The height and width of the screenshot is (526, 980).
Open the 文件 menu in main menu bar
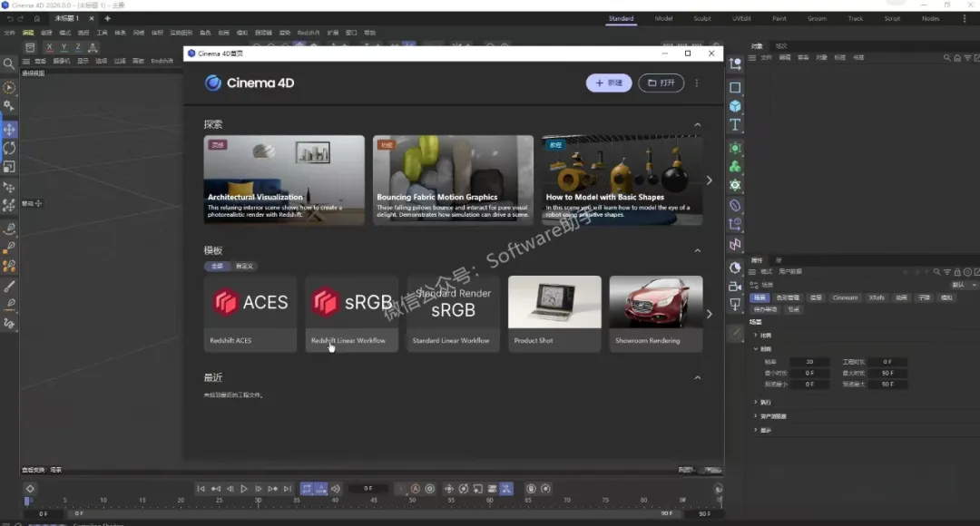[x=9, y=34]
